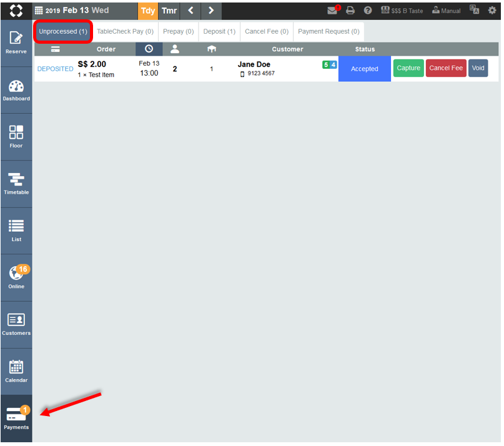The height and width of the screenshot is (446, 504).
Task: Click the Customer column header
Action: [x=287, y=49]
